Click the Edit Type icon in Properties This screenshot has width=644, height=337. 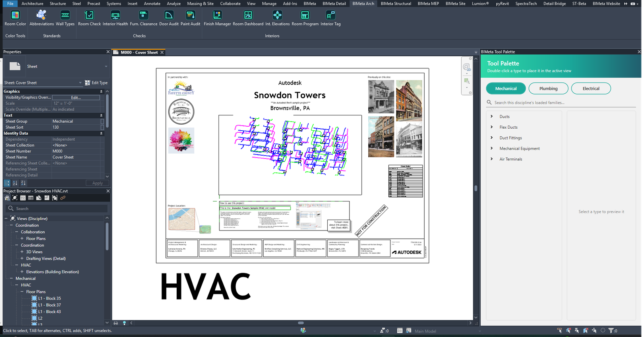(87, 83)
